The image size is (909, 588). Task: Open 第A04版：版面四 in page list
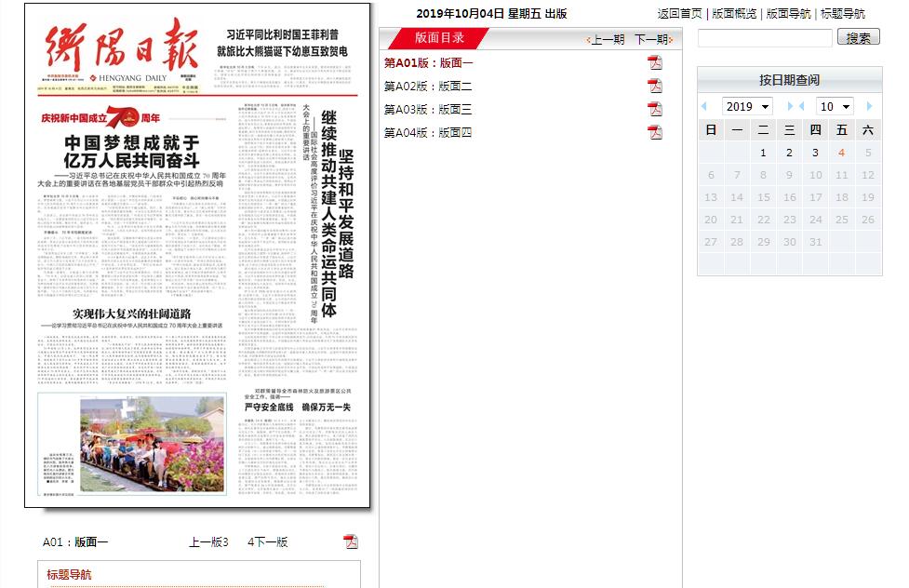428,132
